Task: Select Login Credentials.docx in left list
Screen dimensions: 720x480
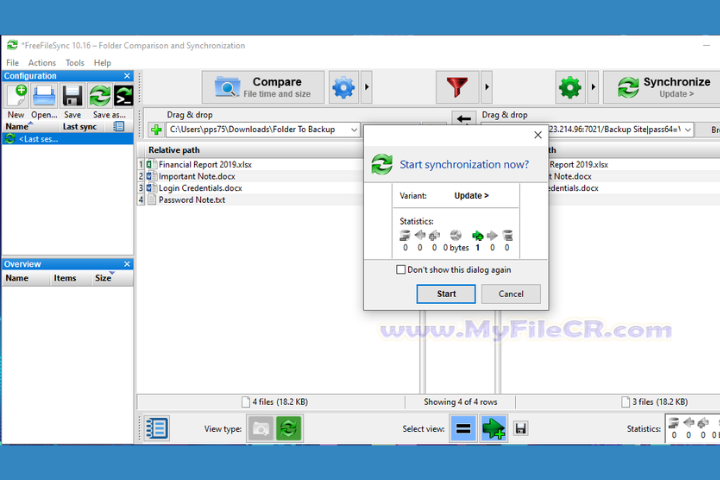Action: pyautogui.click(x=200, y=188)
